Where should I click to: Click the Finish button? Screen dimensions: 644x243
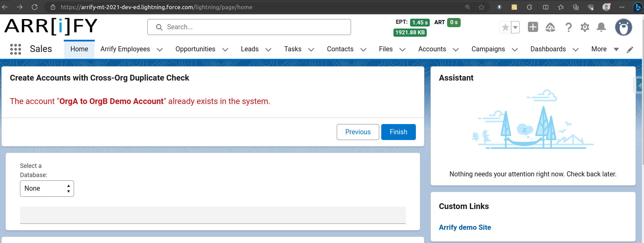(398, 132)
